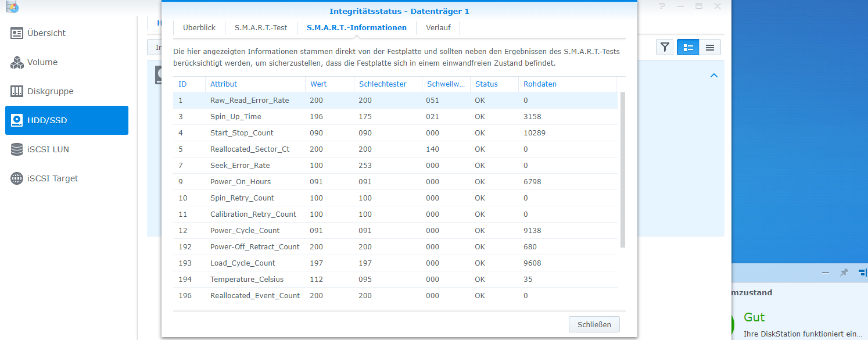Sort by the Schwellwert column header

pos(446,84)
